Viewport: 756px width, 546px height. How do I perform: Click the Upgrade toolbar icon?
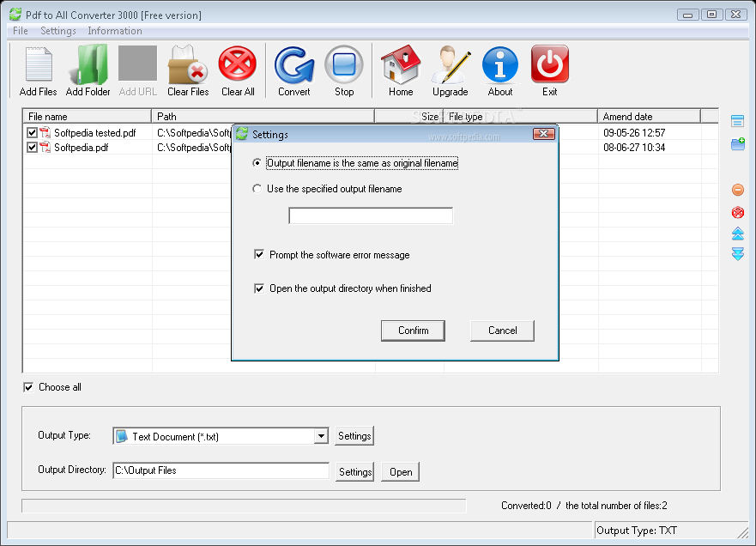(x=451, y=64)
